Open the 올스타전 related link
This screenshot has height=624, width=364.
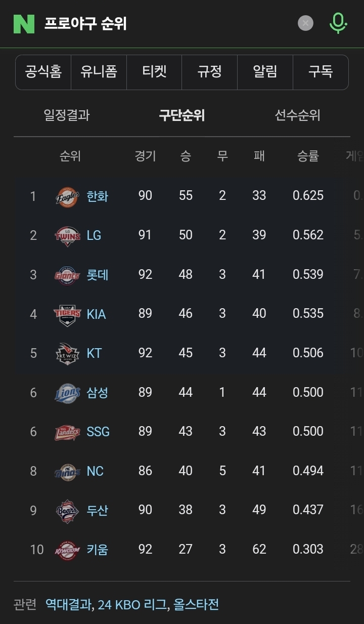point(196,604)
